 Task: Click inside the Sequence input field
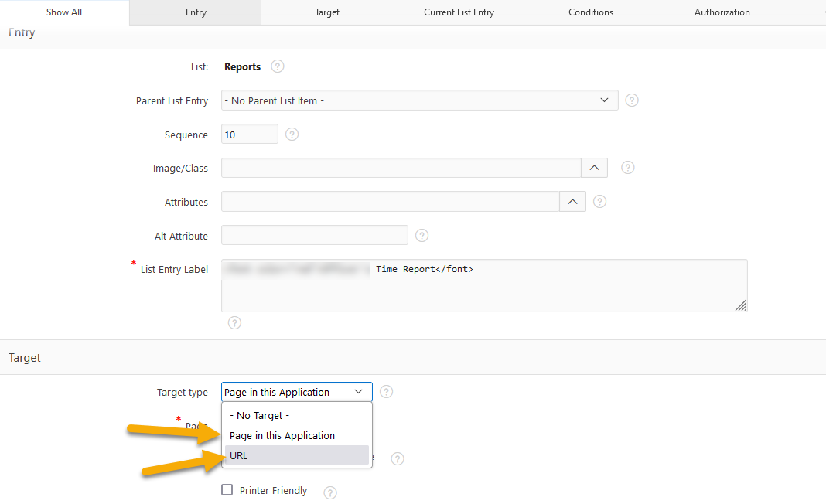pos(249,134)
